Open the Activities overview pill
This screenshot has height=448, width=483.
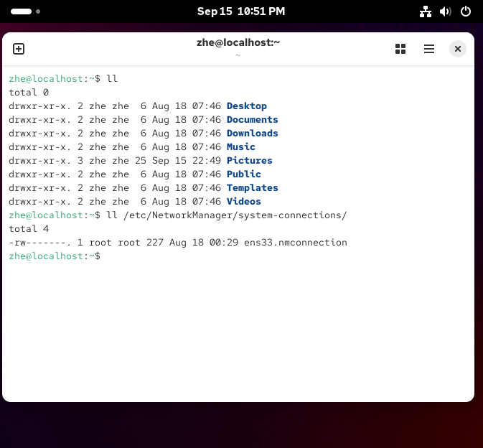(x=21, y=11)
